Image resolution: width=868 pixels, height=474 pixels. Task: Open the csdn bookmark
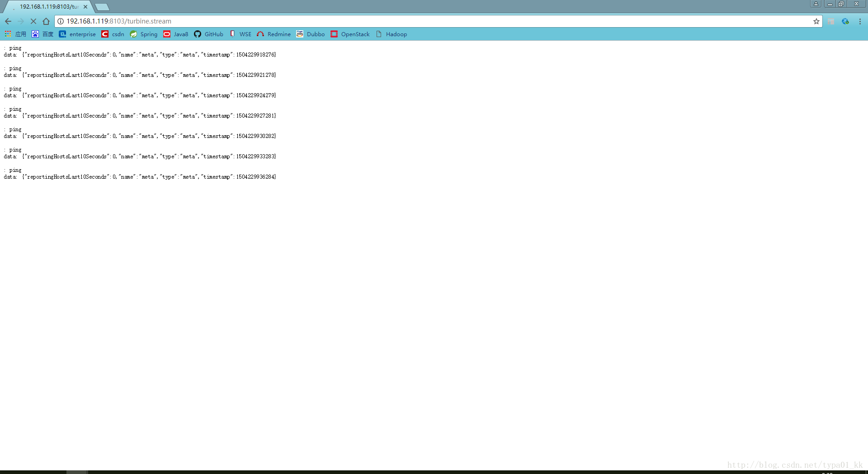[x=113, y=34]
